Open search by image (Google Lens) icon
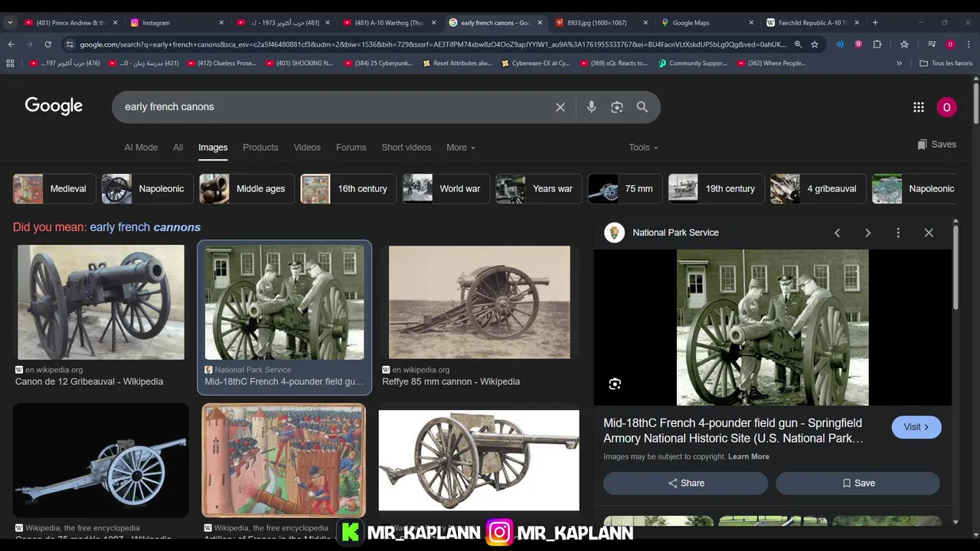Screen dimensions: 980x551 [617, 107]
